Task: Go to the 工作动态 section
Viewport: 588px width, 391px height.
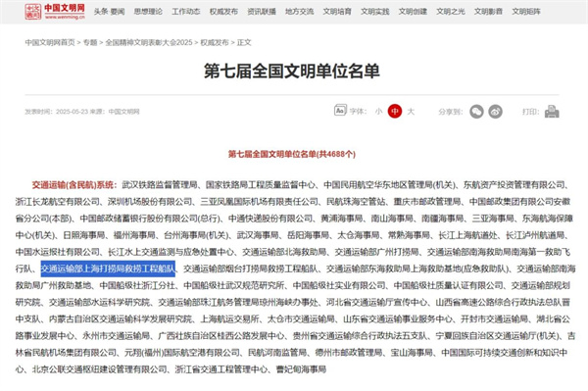Action: tap(186, 12)
